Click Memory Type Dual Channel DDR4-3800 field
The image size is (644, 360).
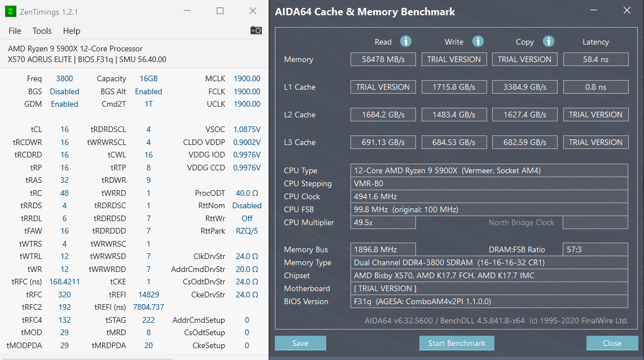click(x=489, y=262)
